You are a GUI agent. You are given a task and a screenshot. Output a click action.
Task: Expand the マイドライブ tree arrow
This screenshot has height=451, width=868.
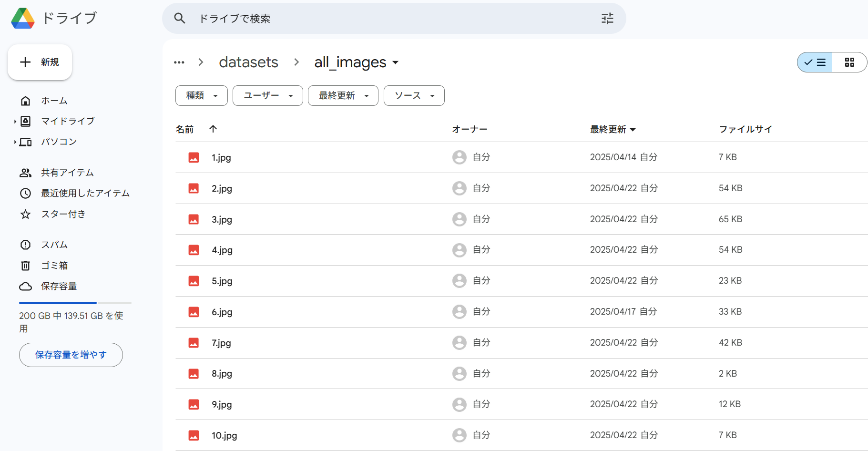pyautogui.click(x=15, y=122)
